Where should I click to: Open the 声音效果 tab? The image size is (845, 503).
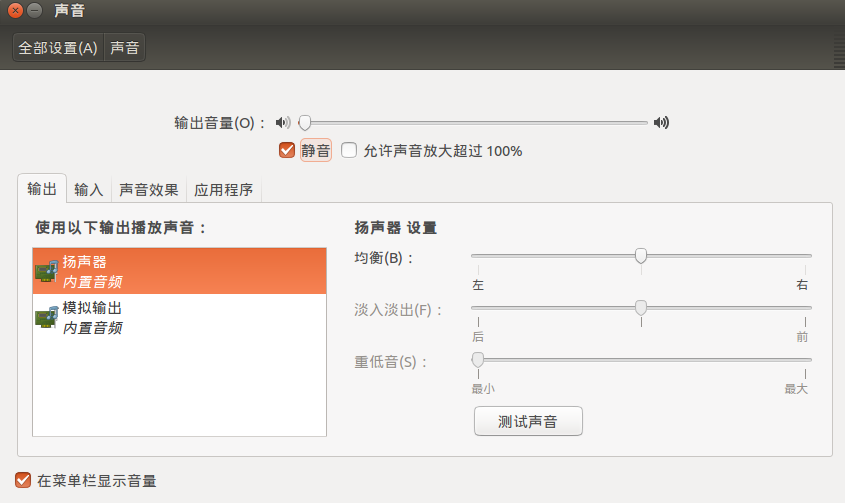click(x=149, y=190)
